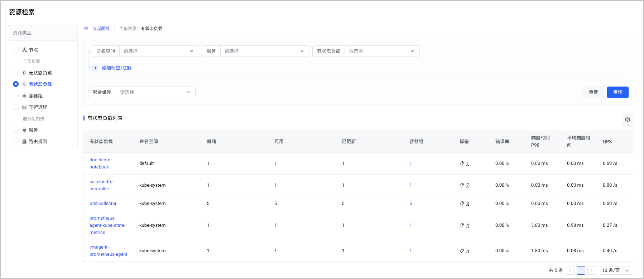Screen dimensions: 644x279
Task: Click the 3.80 ms response time value
Action: [539, 225]
